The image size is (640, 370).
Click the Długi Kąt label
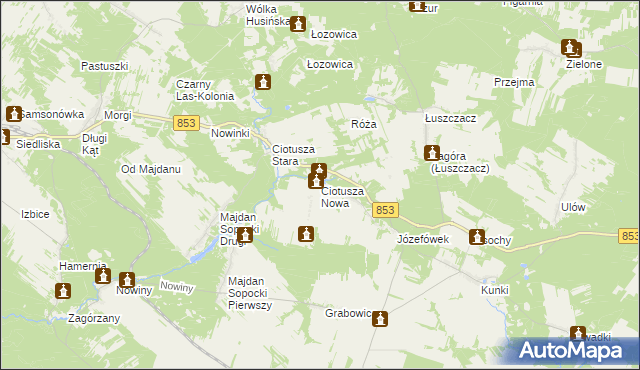[x=94, y=144]
